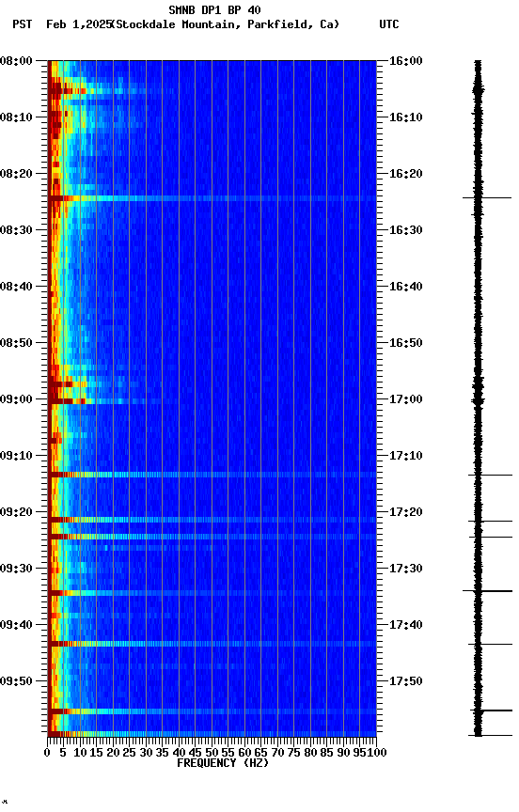Click the 08:40 PST time label
The width and height of the screenshot is (519, 812).
click(x=16, y=287)
